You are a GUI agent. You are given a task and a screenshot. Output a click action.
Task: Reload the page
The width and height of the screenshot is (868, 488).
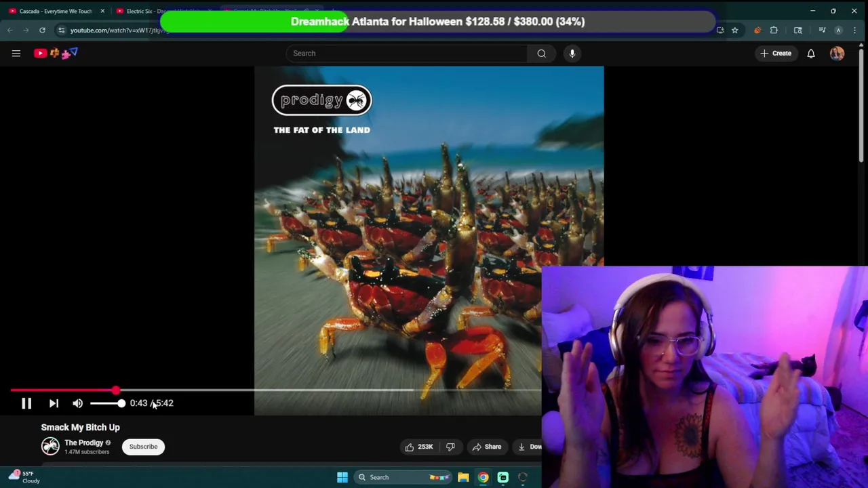[42, 30]
